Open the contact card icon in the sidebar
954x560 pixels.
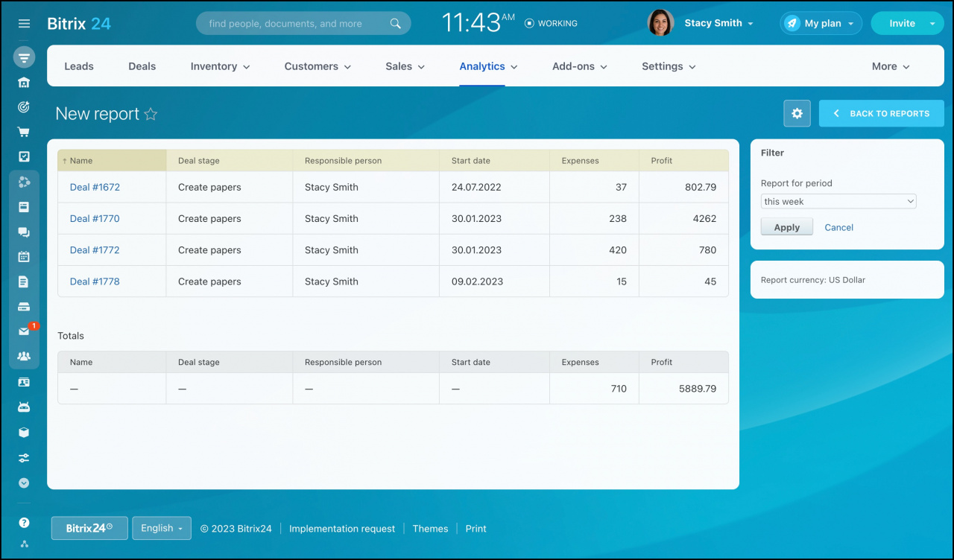(x=24, y=382)
